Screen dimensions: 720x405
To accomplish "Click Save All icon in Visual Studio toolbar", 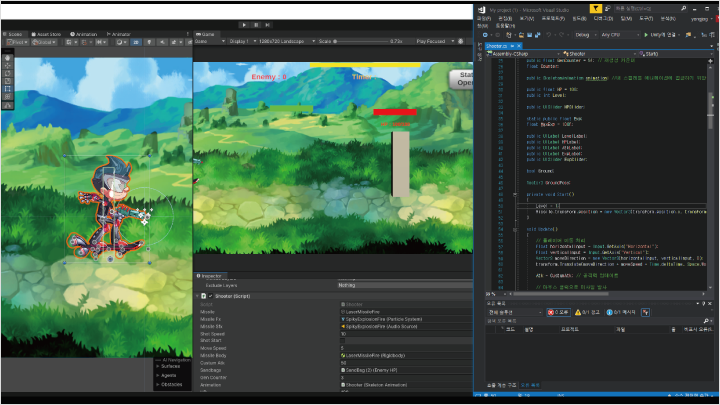I will [538, 35].
